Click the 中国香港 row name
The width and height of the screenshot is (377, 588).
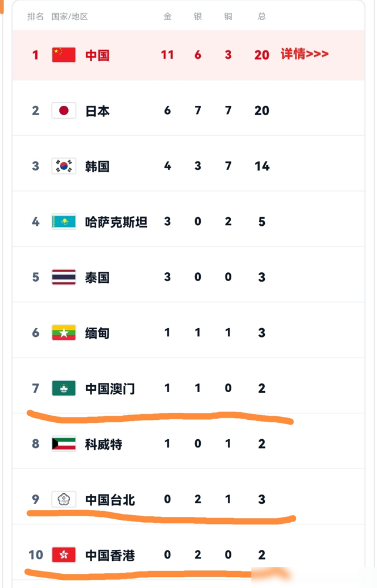coord(110,555)
